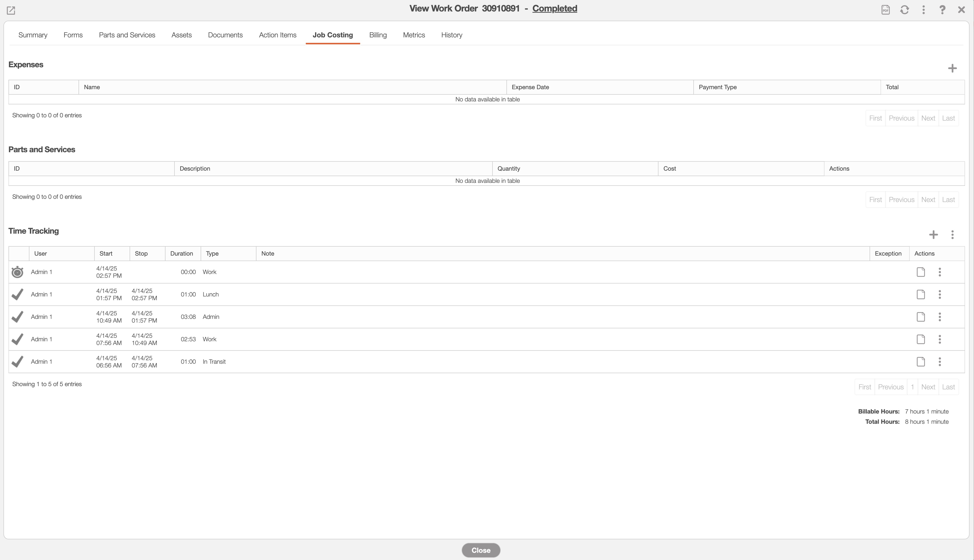Click the Close button at bottom
Image resolution: width=974 pixels, height=560 pixels.
[481, 550]
